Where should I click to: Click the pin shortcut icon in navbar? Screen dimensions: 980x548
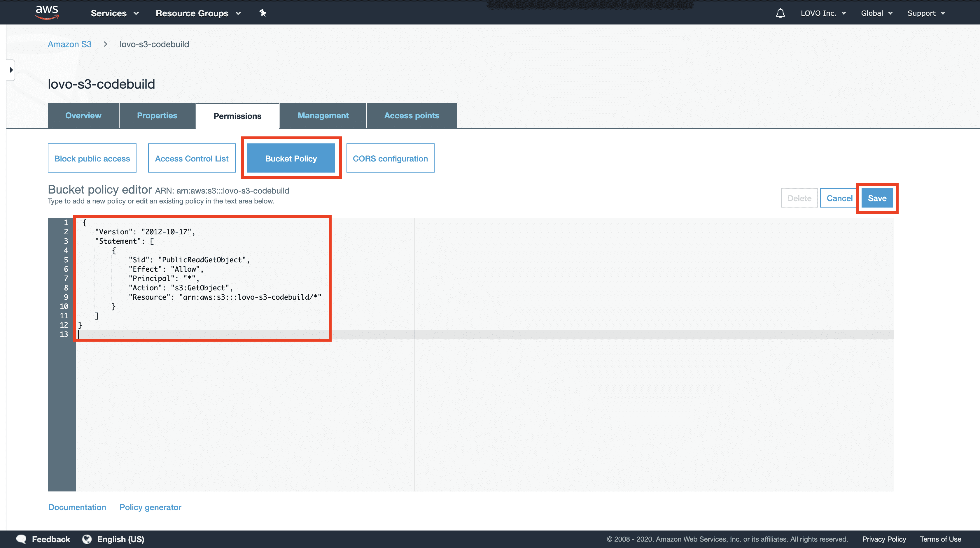click(263, 13)
